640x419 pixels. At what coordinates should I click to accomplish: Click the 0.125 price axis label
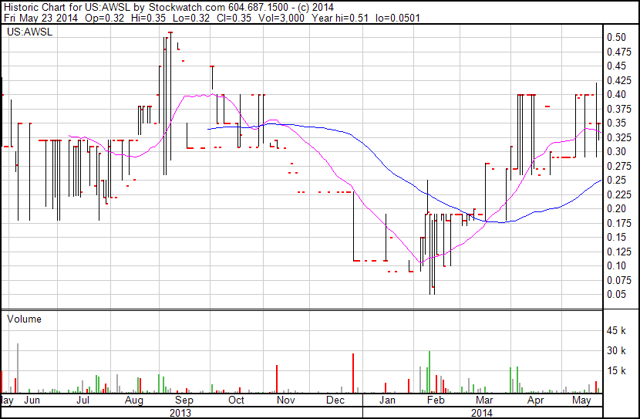click(619, 252)
